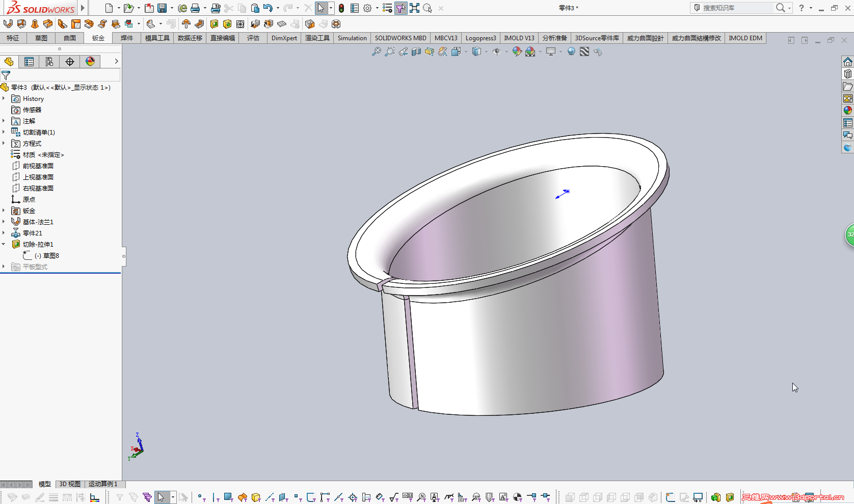The height and width of the screenshot is (504, 854).
Task: Expand the History node
Action: coord(4,98)
